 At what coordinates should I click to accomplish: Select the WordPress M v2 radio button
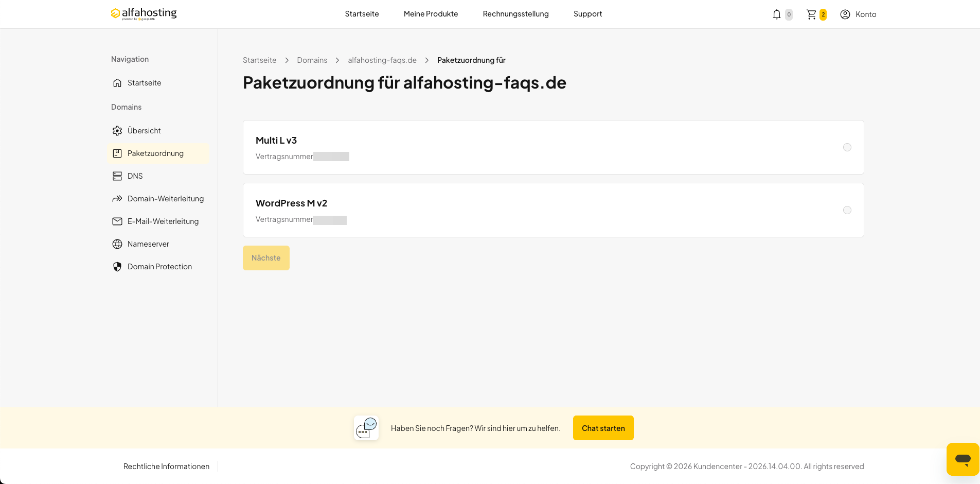click(847, 210)
